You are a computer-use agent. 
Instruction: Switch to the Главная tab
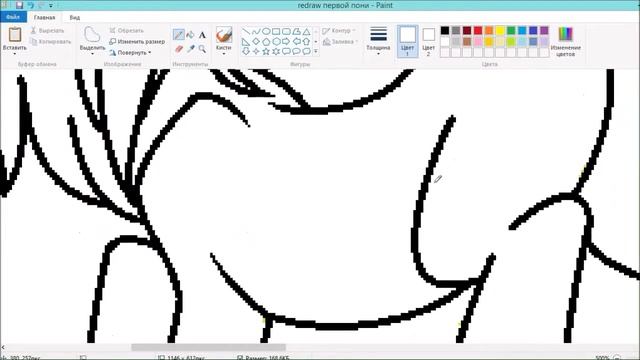[x=44, y=17]
